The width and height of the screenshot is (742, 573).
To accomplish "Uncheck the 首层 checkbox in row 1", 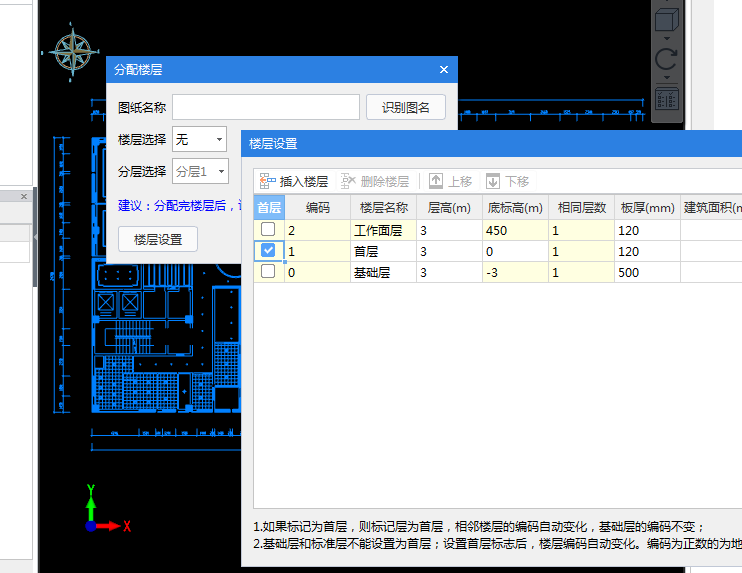I will [x=268, y=251].
